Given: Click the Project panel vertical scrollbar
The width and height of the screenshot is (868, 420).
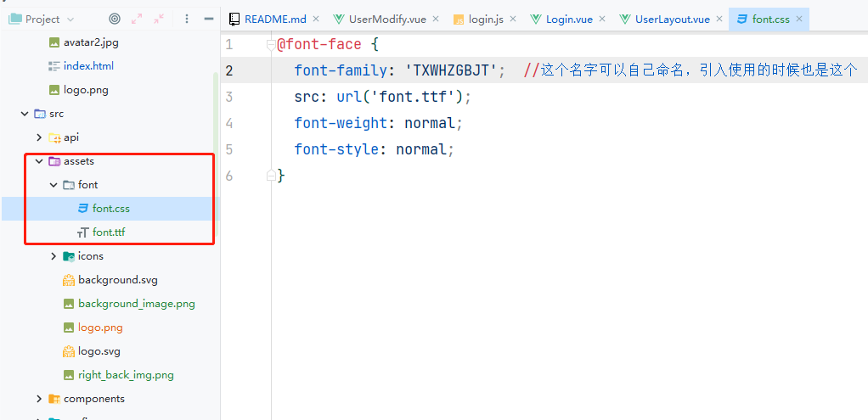Looking at the screenshot, I should (x=217, y=155).
